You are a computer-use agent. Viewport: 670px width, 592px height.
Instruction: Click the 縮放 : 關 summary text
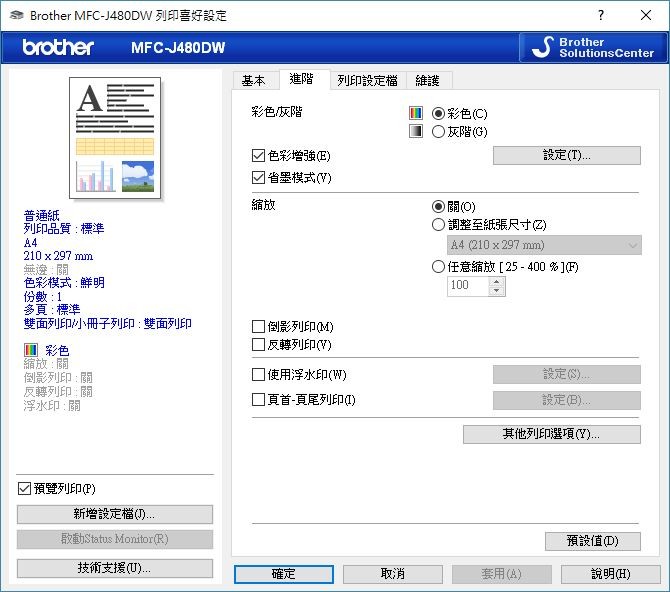click(x=46, y=364)
